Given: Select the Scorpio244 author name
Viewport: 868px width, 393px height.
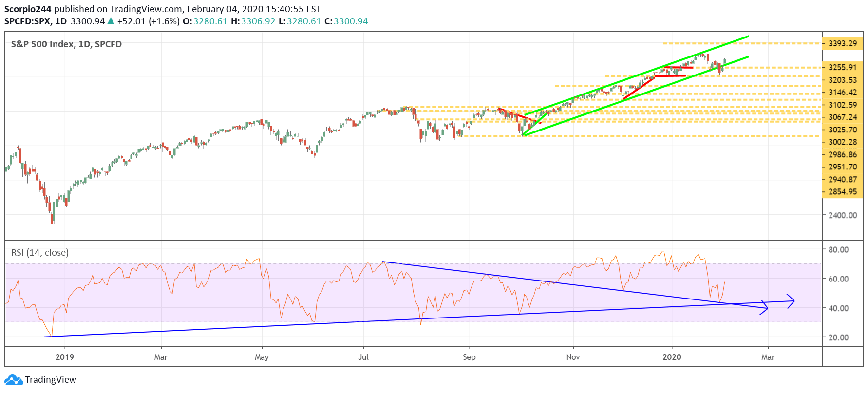Looking at the screenshot, I should click(x=28, y=9).
